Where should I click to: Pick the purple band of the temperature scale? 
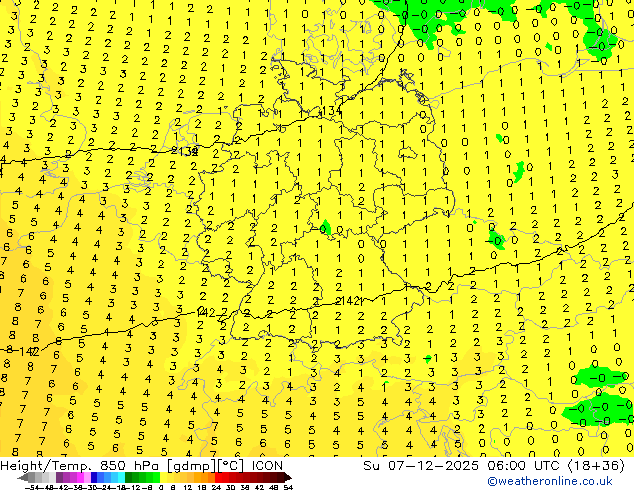[73, 477]
